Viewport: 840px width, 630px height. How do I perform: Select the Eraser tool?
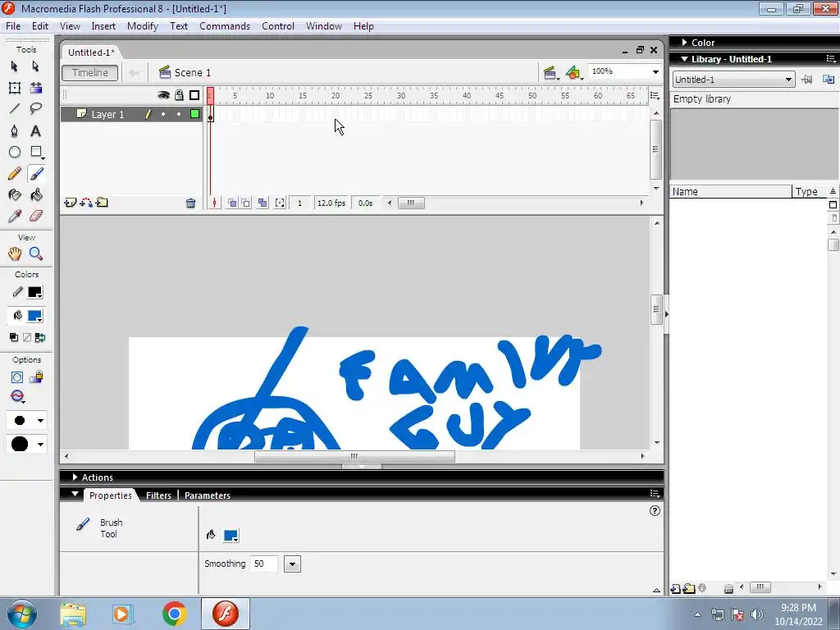coord(36,216)
